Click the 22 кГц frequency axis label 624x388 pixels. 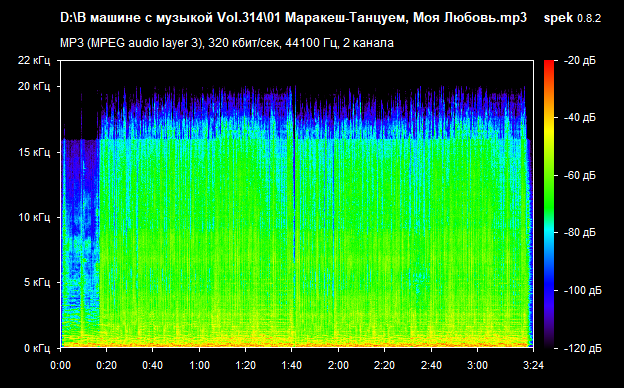click(34, 60)
